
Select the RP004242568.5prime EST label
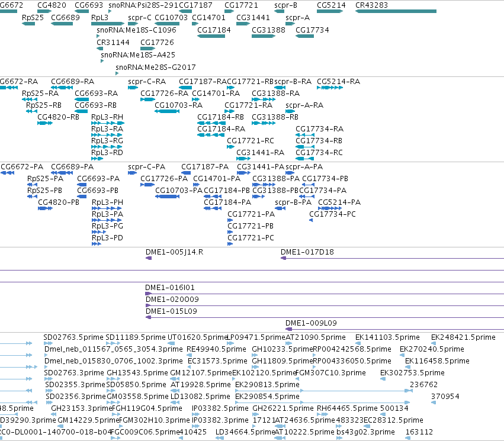pos(352,349)
